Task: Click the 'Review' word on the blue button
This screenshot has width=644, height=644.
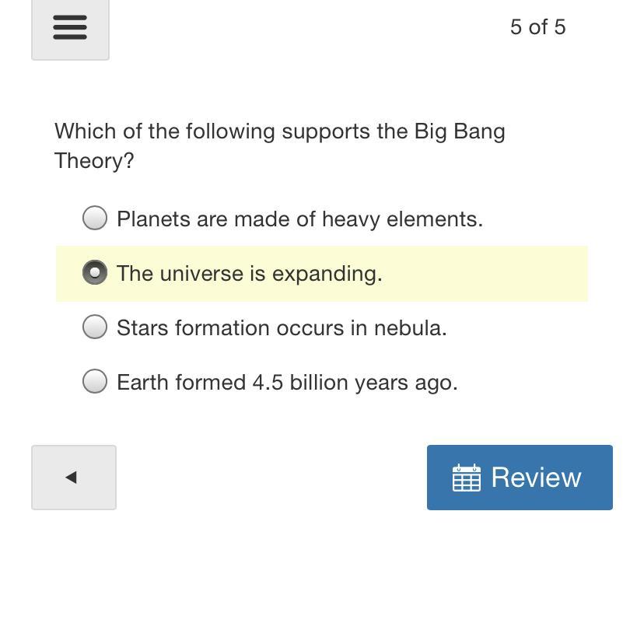Action: [536, 478]
